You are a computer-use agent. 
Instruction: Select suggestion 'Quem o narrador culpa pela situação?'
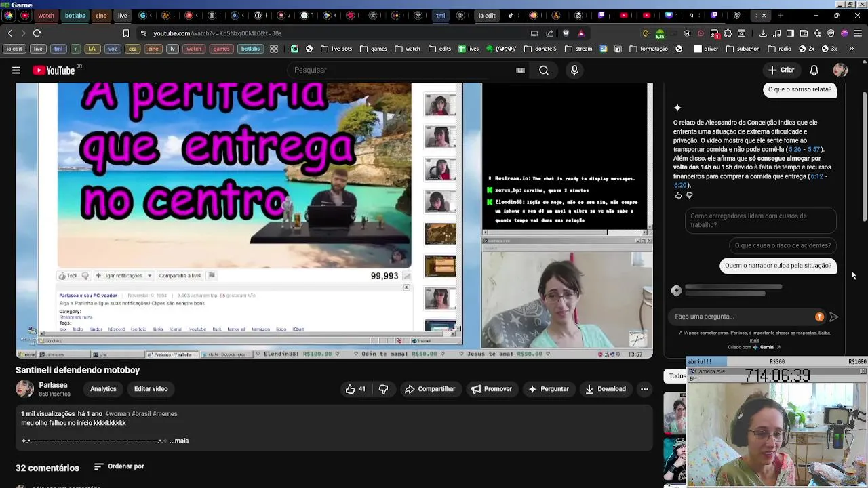point(778,266)
